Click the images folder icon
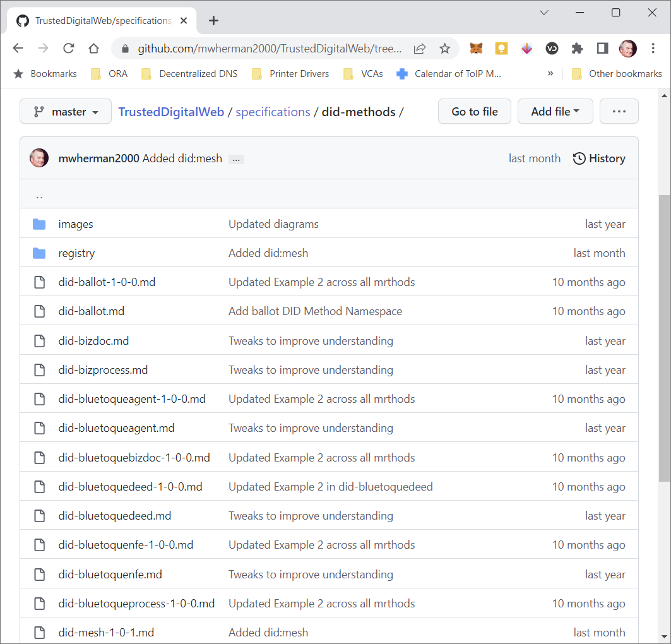 click(x=39, y=224)
